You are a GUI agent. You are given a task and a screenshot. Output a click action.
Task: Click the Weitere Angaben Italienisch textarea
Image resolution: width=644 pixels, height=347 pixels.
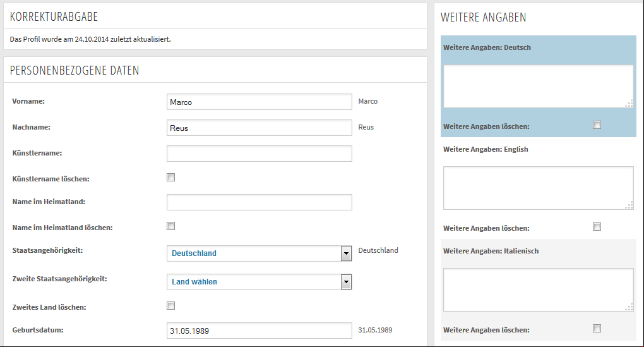(539, 290)
